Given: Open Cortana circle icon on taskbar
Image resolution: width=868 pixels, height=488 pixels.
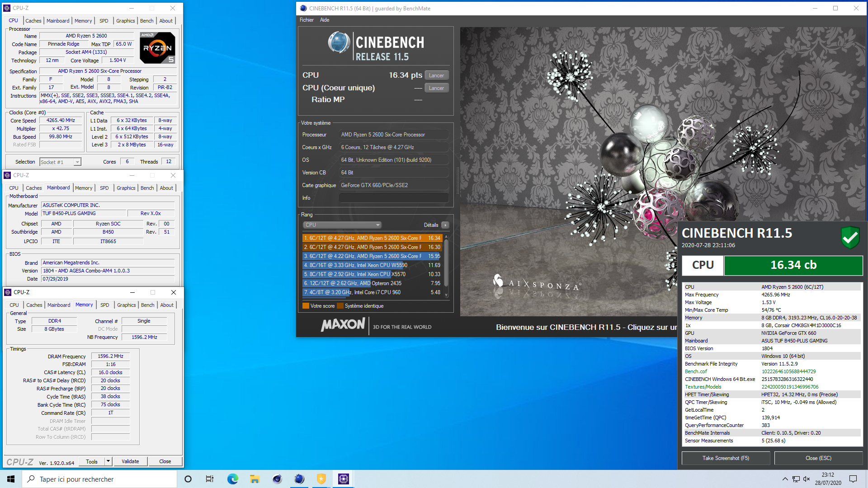Looking at the screenshot, I should [x=188, y=479].
